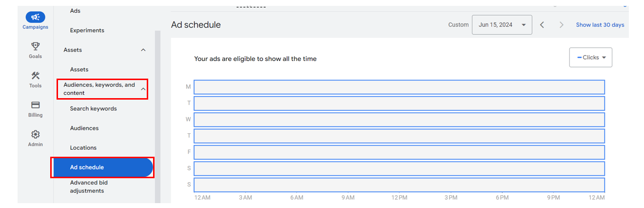
Task: Open Audiences in the sidebar
Action: point(84,128)
